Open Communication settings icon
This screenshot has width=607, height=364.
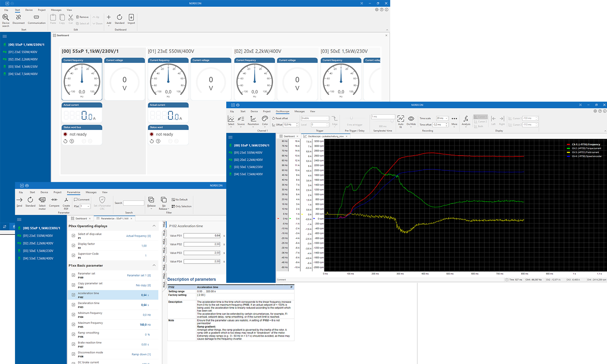[37, 17]
